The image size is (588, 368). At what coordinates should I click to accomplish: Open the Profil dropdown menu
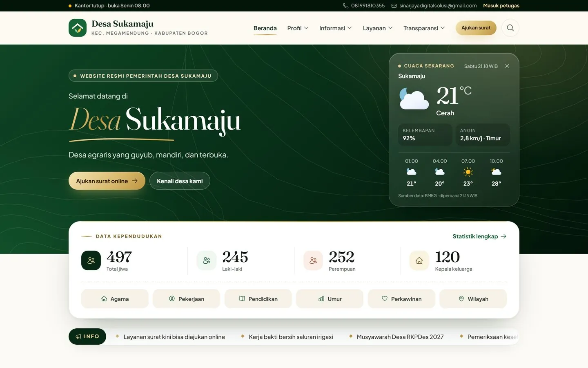298,28
